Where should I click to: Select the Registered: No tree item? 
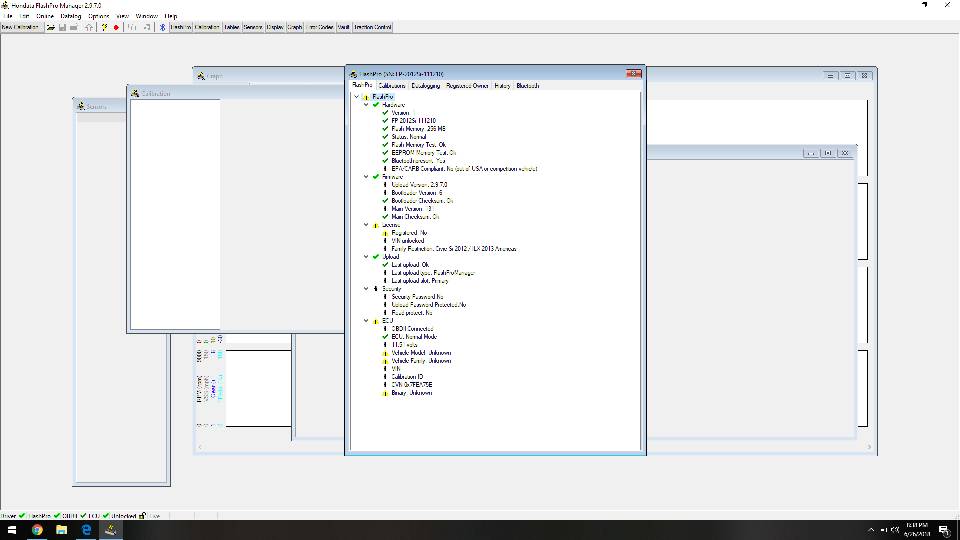click(x=409, y=233)
